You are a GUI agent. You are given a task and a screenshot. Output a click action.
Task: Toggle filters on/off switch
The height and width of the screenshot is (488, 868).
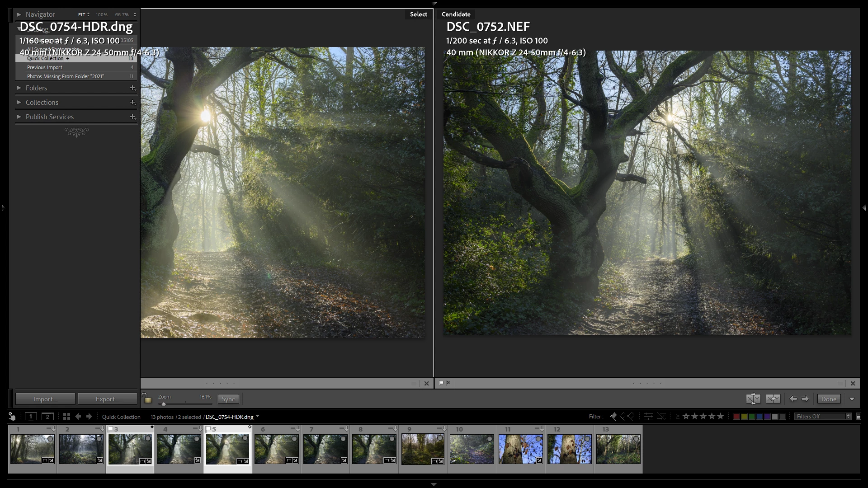[859, 417]
